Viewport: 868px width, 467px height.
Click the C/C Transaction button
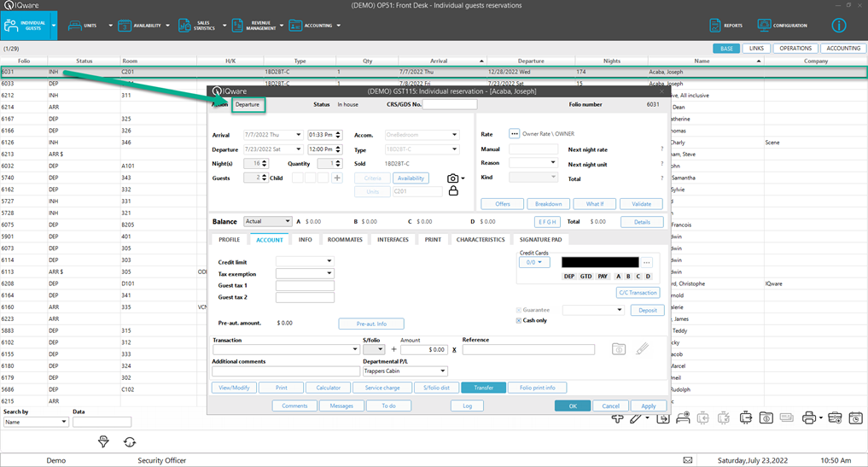638,293
